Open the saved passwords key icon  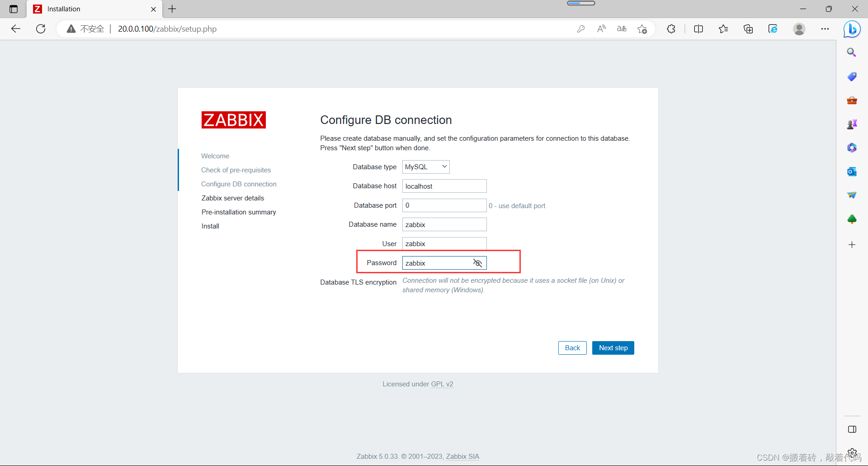pyautogui.click(x=581, y=29)
